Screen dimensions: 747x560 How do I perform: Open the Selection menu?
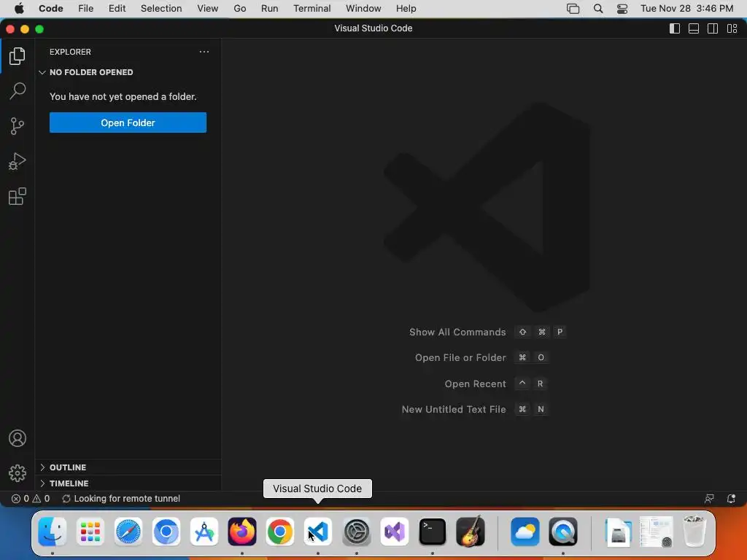pyautogui.click(x=161, y=9)
